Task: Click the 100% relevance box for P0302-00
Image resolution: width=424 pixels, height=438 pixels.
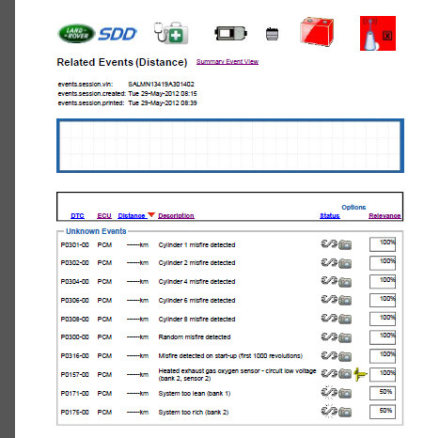Action: 382,263
